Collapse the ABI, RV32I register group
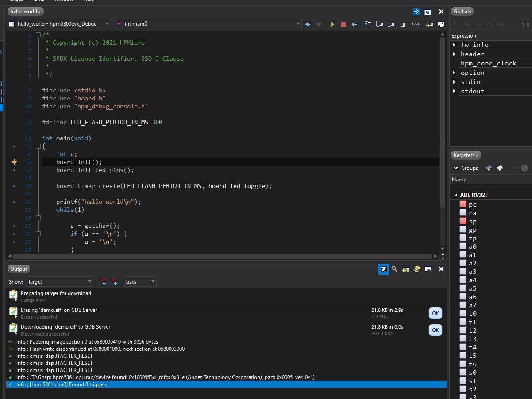This screenshot has height=399, width=532. pyautogui.click(x=455, y=195)
